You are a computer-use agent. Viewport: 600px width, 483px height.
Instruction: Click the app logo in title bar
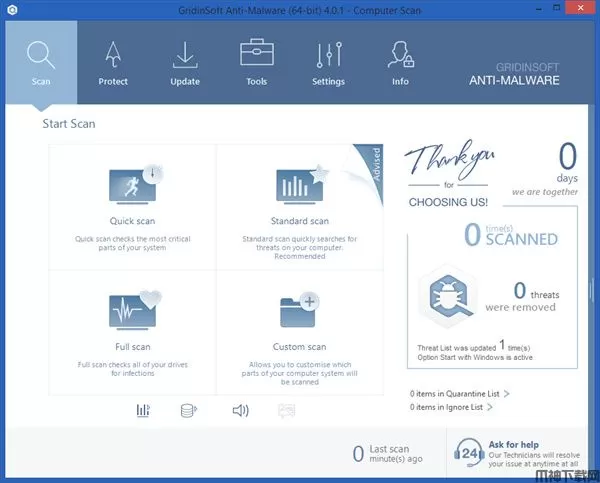(12, 10)
